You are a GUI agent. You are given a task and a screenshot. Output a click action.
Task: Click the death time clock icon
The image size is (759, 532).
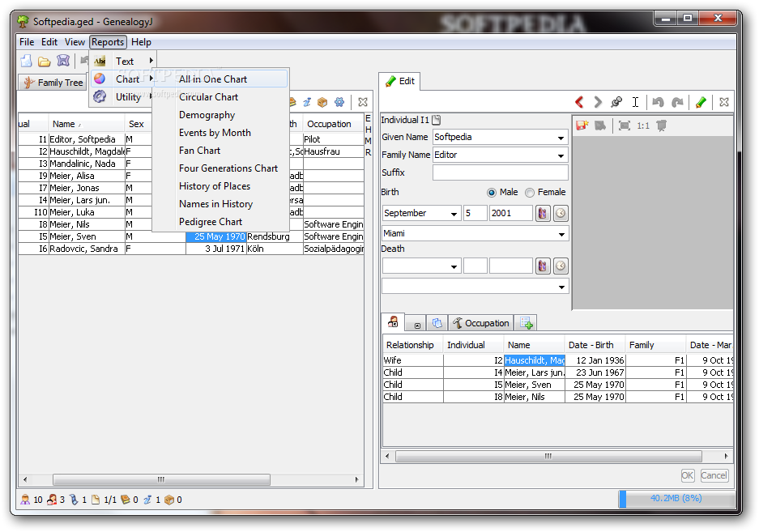[x=561, y=266]
